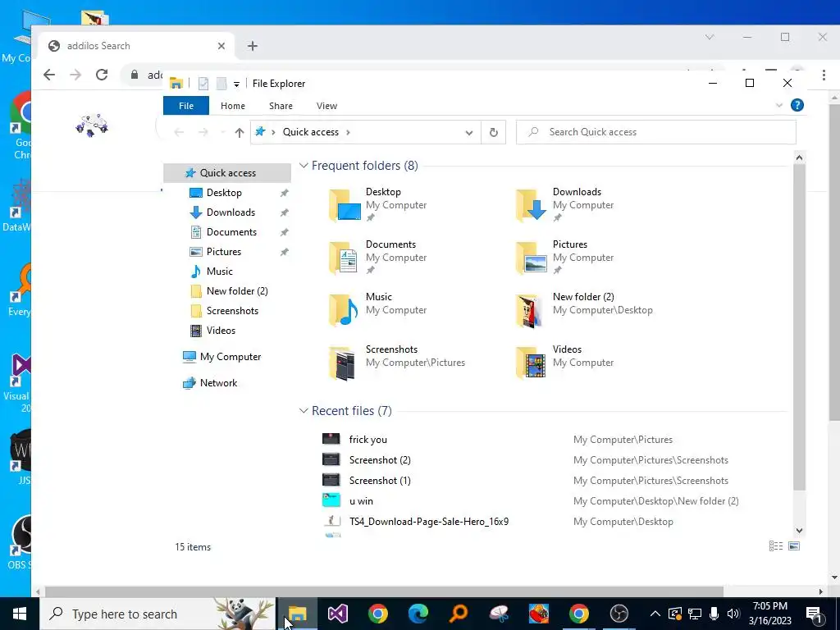Click the Properties quick access toolbar icon
This screenshot has width=840, height=630.
(203, 84)
